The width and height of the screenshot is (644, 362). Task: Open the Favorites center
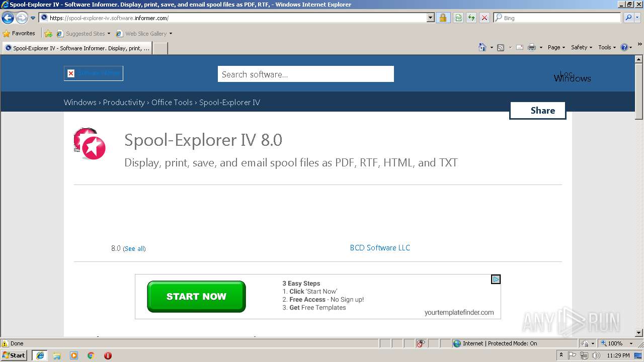click(x=19, y=33)
